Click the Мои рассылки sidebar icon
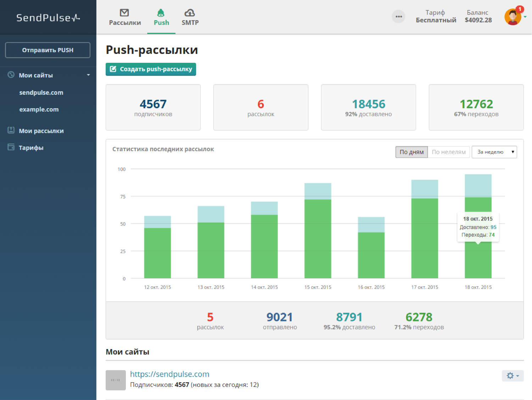Viewport: 532px width, 400px height. point(11,130)
